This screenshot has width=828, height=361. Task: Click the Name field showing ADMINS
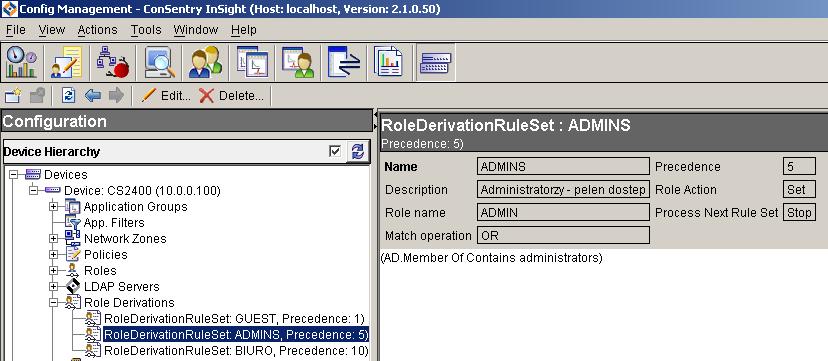pos(563,166)
